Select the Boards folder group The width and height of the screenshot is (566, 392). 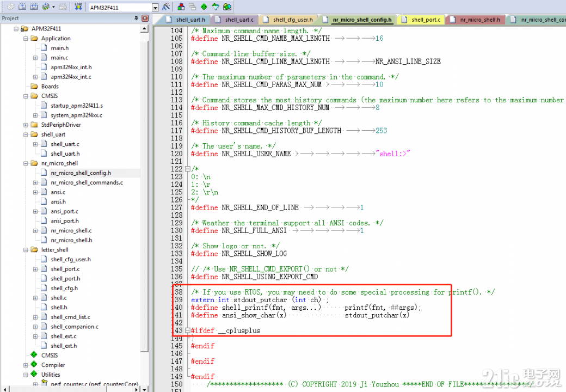click(x=50, y=86)
